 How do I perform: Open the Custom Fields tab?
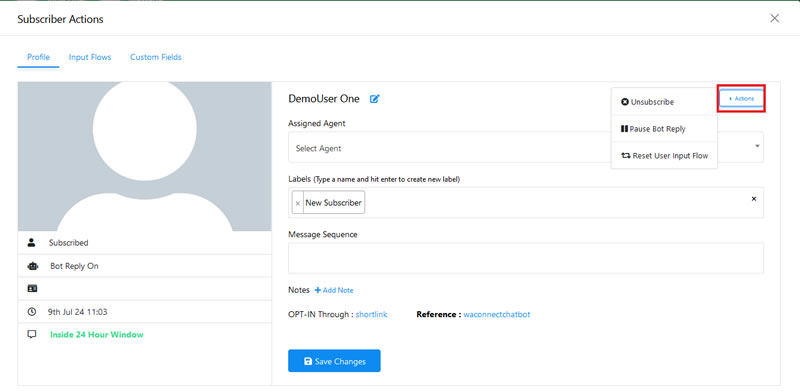coord(156,57)
